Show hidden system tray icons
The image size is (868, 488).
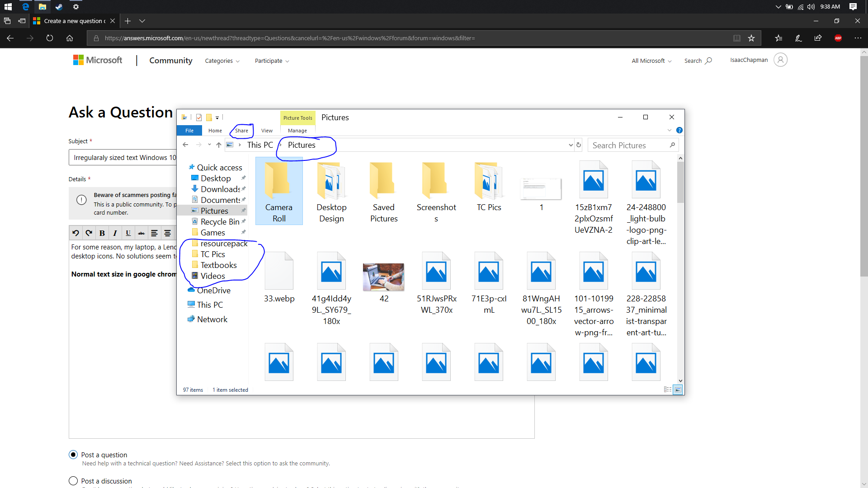point(778,7)
